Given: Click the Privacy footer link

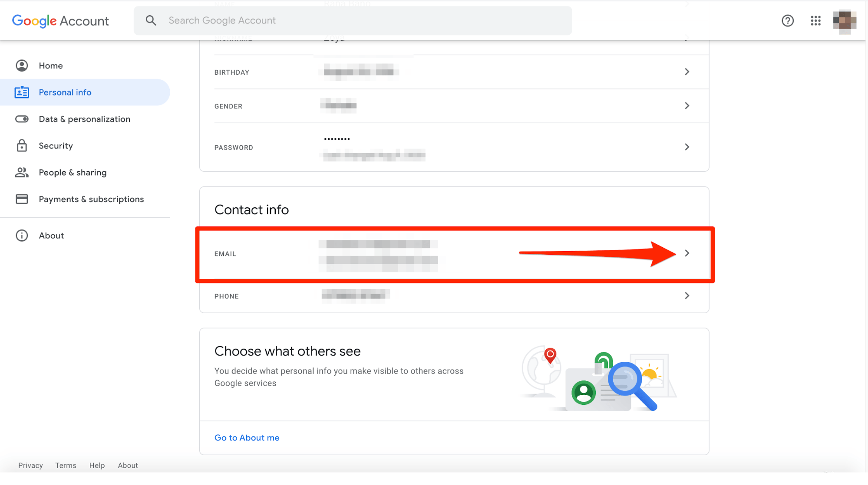Looking at the screenshot, I should coord(30,465).
